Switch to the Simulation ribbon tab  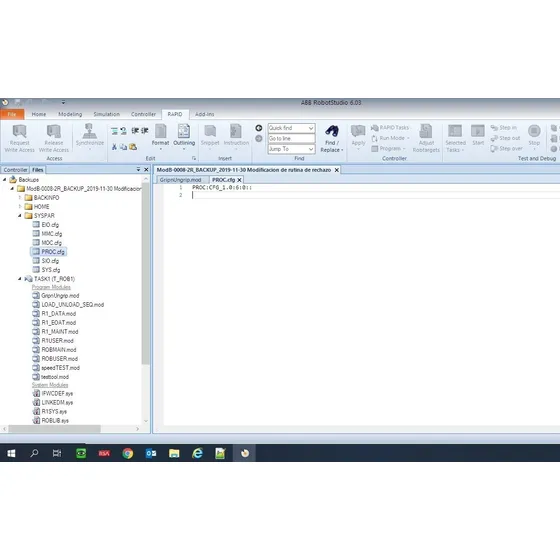106,114
